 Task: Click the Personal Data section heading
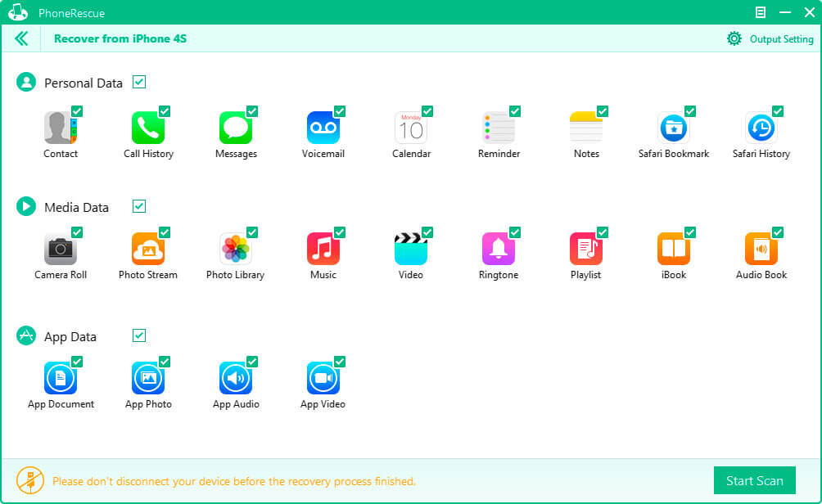point(84,83)
